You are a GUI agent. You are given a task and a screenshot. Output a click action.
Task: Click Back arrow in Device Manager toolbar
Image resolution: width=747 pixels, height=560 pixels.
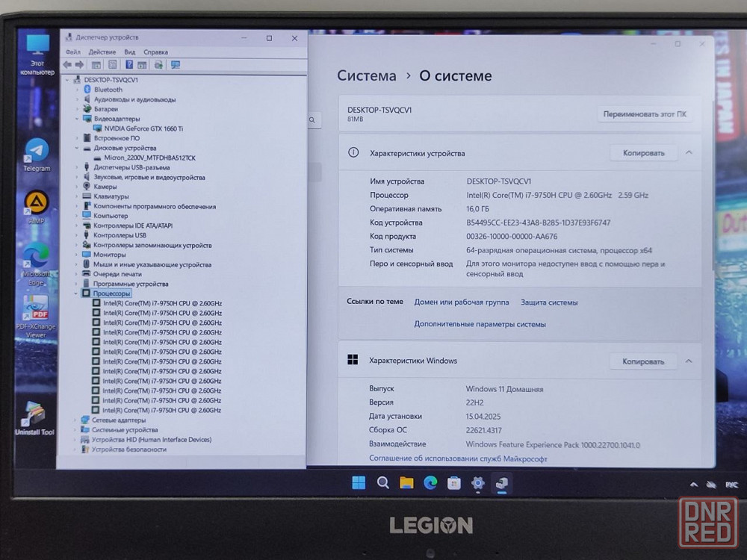67,65
